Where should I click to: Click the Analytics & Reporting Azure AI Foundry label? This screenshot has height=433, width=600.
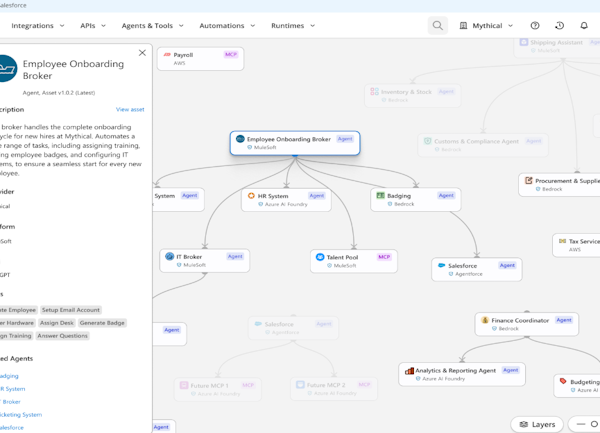[x=443, y=378]
